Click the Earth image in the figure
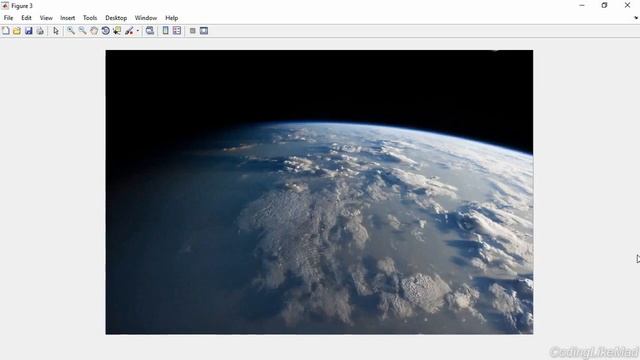640x360 pixels. point(319,192)
